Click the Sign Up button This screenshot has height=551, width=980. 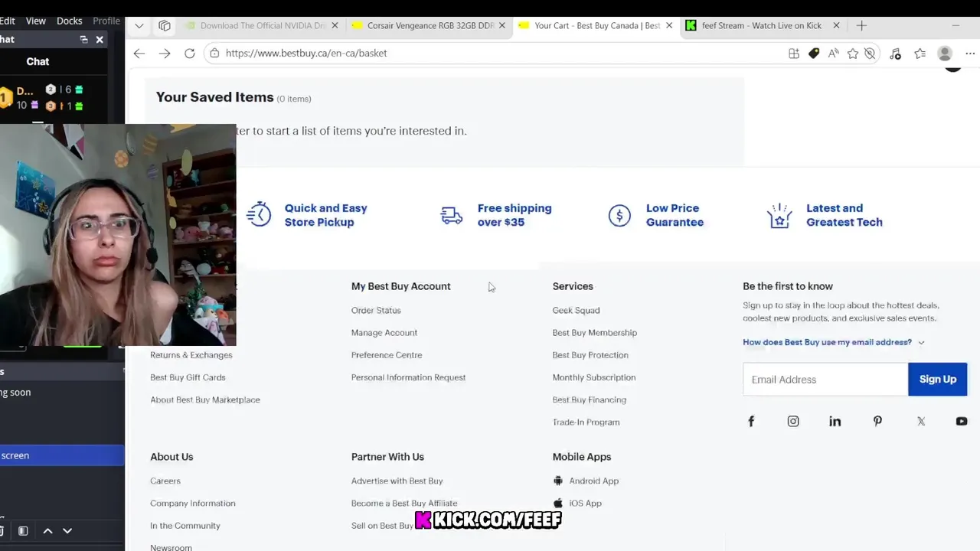coord(937,380)
